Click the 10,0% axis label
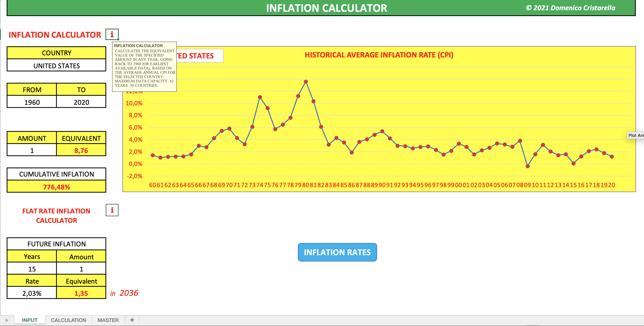This screenshot has height=326, width=644. pos(134,103)
